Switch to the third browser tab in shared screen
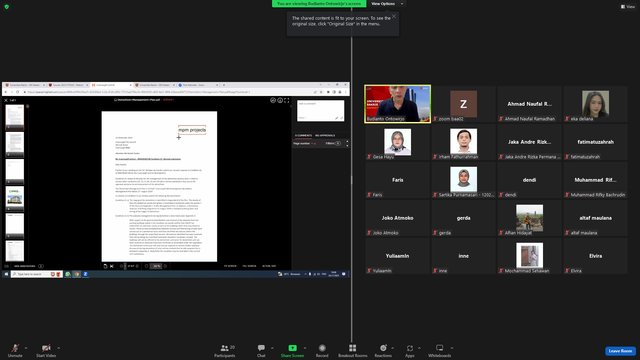This screenshot has height=360, width=640. pos(111,85)
